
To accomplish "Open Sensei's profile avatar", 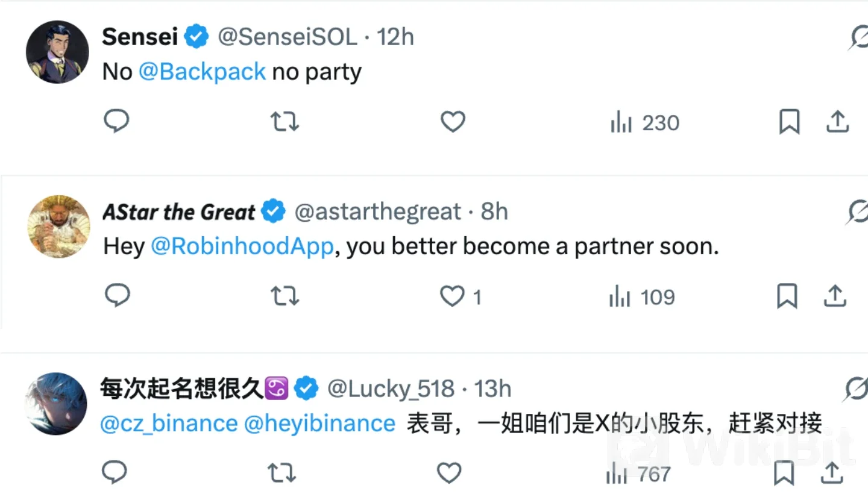I will click(58, 52).
